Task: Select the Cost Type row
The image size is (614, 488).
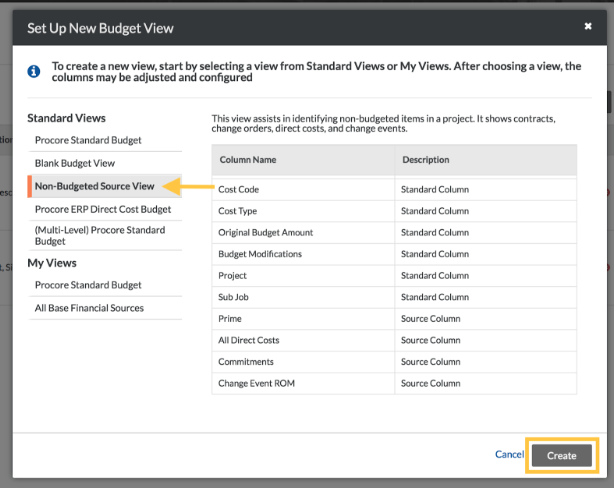Action: pos(394,211)
